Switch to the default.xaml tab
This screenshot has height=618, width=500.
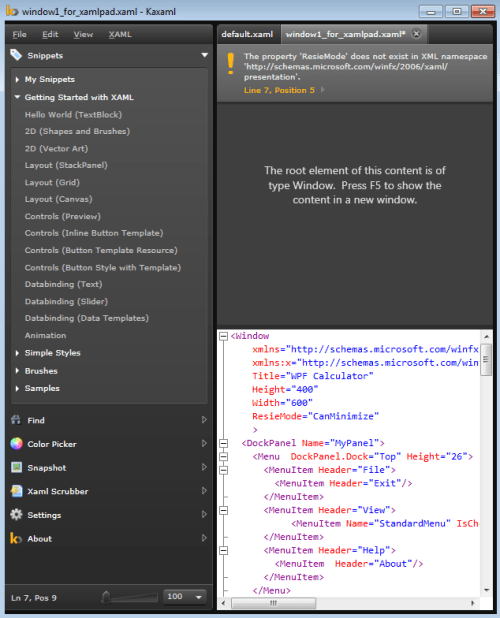pos(247,34)
